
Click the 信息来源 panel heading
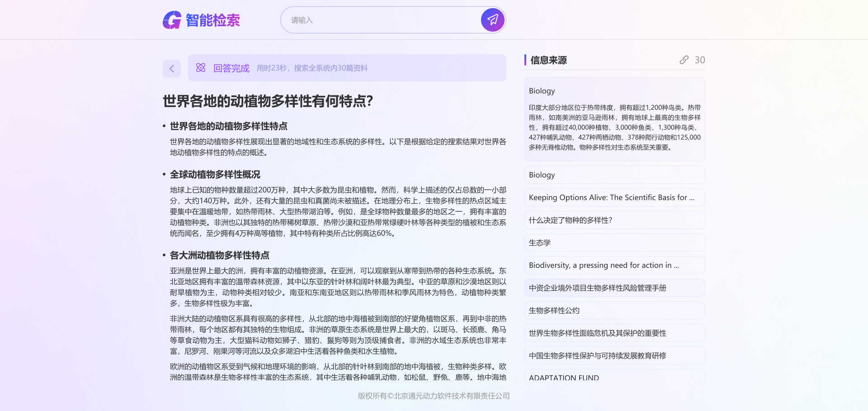tap(548, 60)
